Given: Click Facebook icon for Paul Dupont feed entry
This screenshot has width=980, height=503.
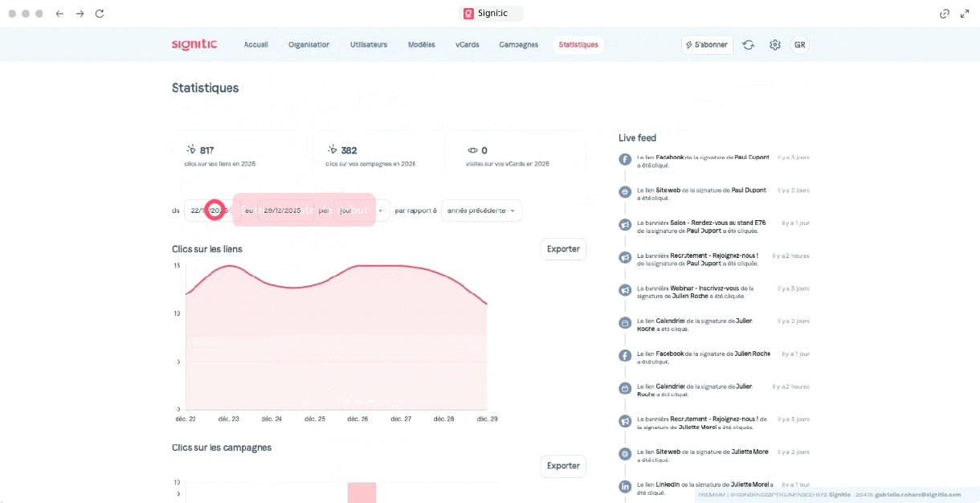Looking at the screenshot, I should (x=624, y=160).
